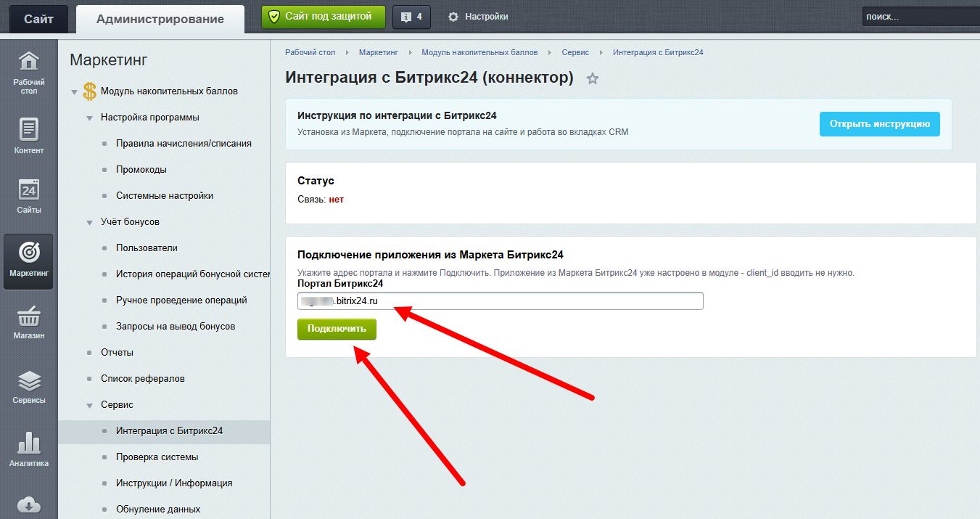Open the Контент sidebar section
The height and width of the screenshot is (519, 980).
tap(28, 136)
